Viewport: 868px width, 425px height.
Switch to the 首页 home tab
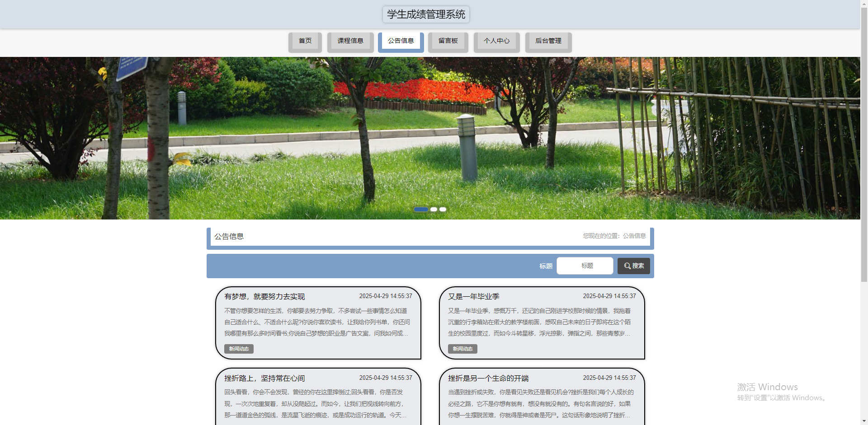[x=305, y=41]
